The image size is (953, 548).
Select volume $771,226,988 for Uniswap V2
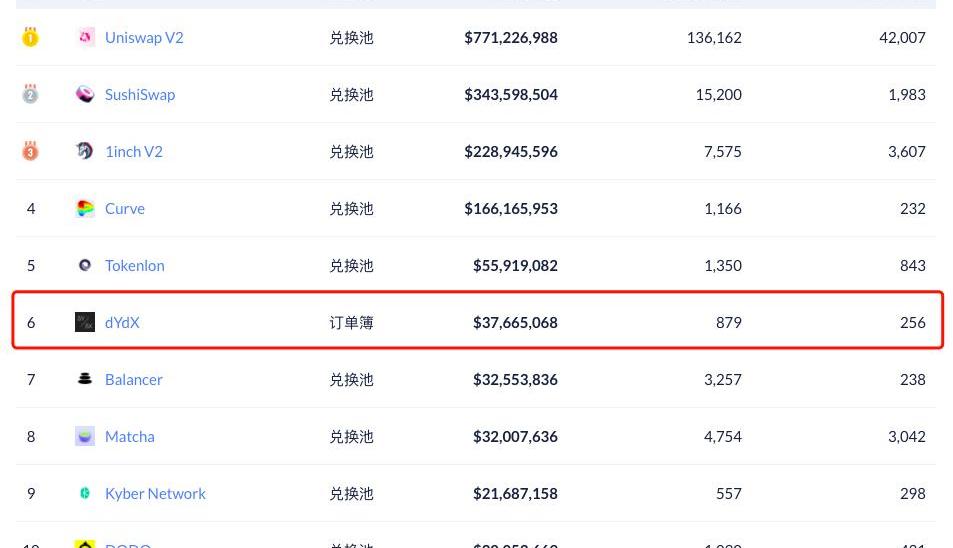pos(511,38)
